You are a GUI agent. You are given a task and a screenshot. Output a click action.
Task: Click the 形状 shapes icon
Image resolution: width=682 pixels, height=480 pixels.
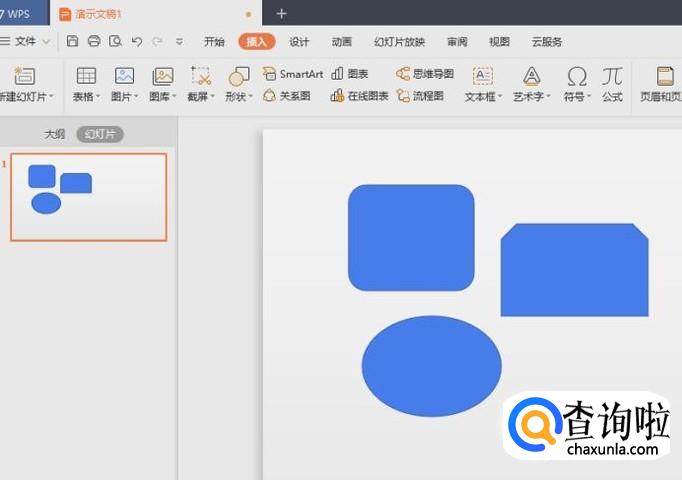tap(239, 77)
